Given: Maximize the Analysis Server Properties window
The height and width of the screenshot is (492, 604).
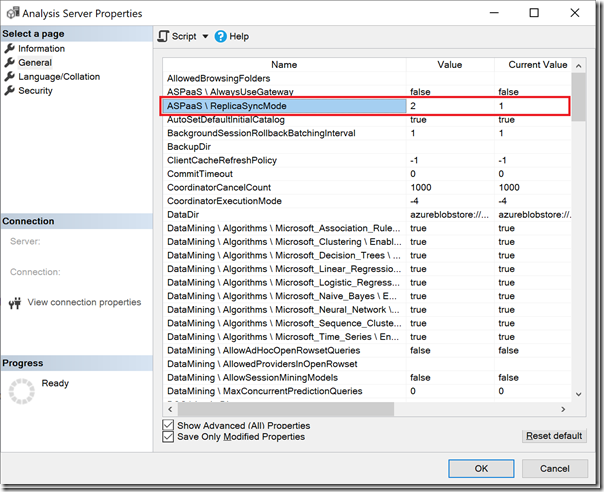Looking at the screenshot, I should click(x=534, y=13).
